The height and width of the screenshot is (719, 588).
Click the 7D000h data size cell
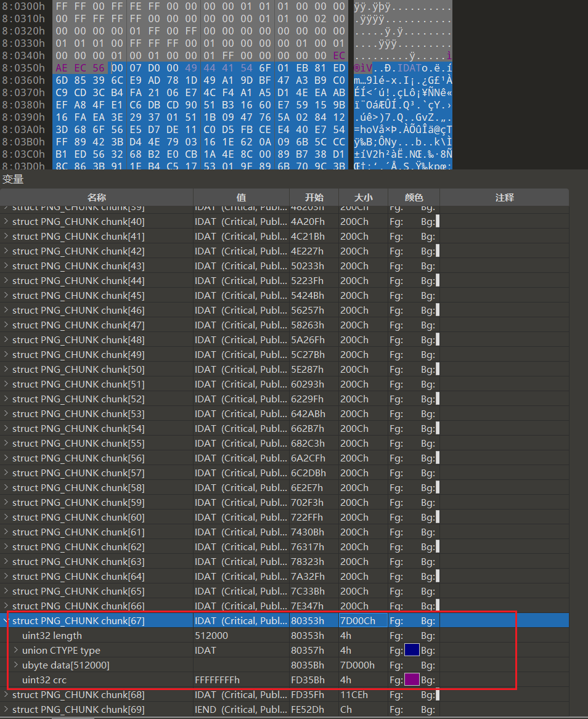[357, 665]
